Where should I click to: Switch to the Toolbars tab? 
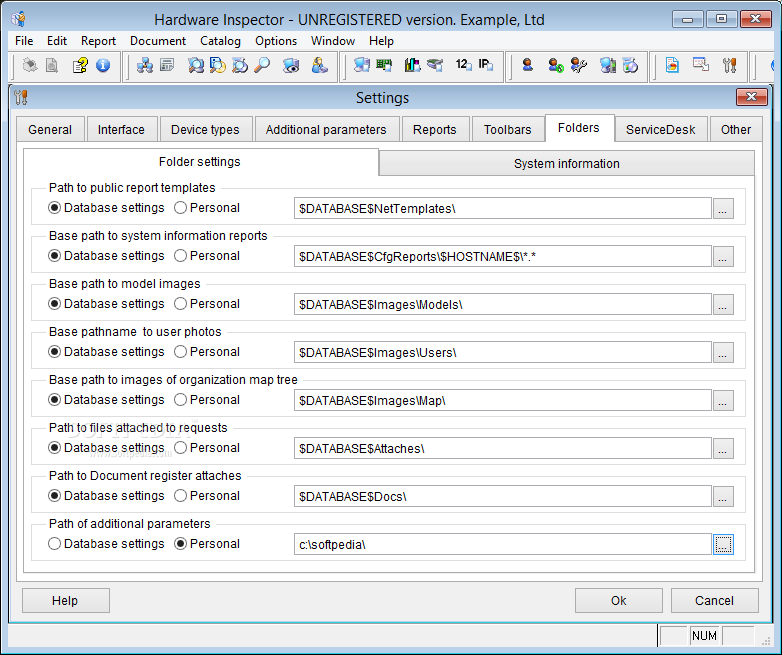point(507,130)
